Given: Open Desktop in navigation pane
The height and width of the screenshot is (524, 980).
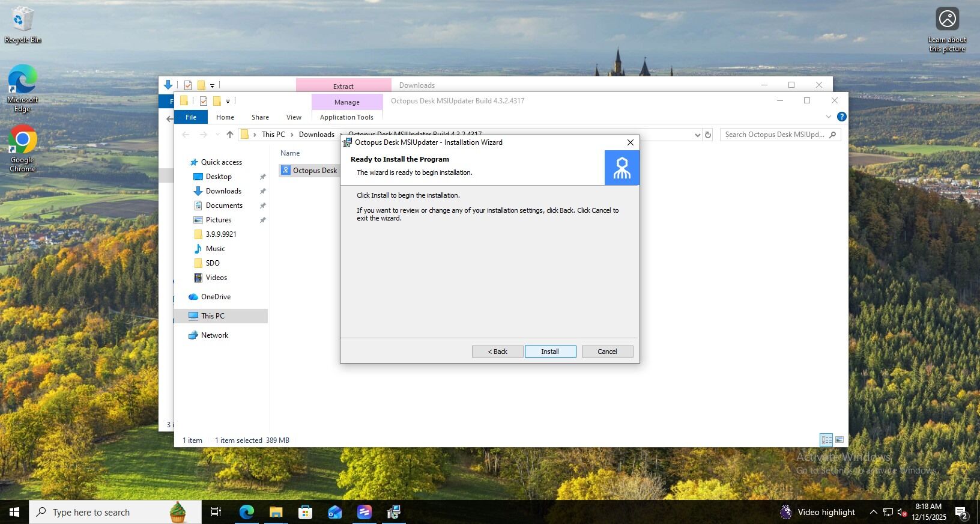Looking at the screenshot, I should pos(219,177).
